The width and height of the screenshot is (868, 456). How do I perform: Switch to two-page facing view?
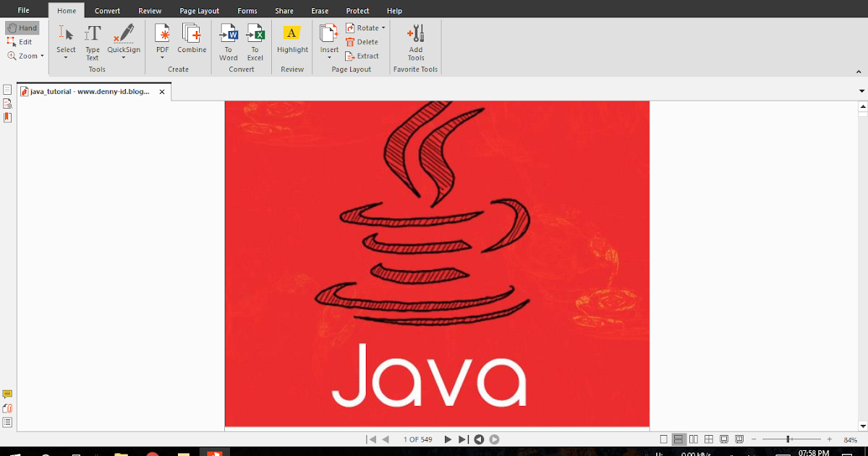coord(694,439)
